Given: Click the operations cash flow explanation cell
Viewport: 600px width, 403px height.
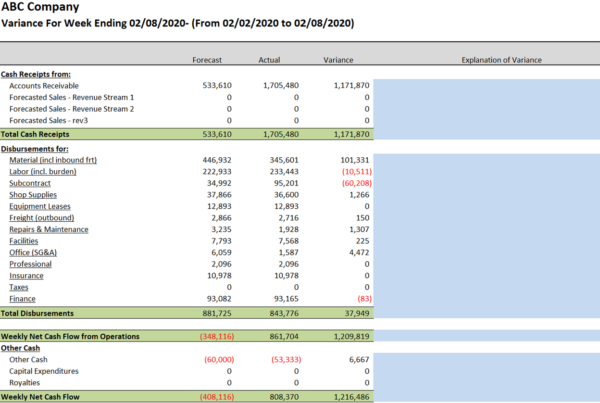Looking at the screenshot, I should [x=487, y=336].
